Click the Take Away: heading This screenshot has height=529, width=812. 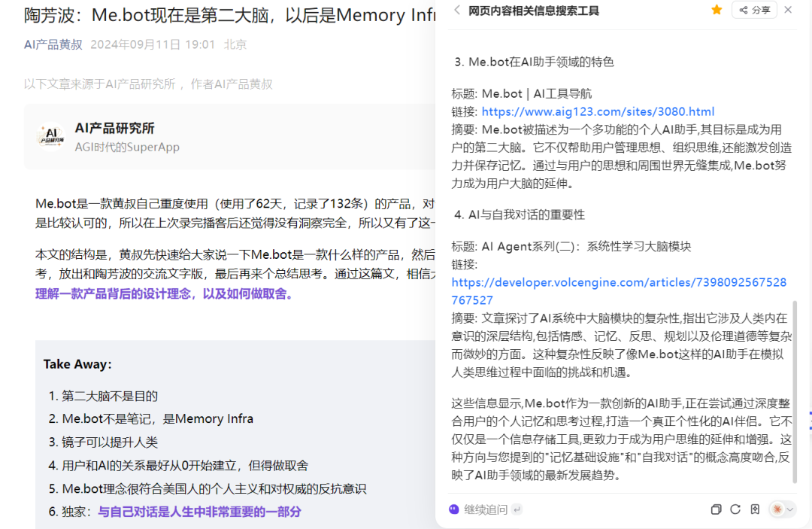(x=77, y=364)
